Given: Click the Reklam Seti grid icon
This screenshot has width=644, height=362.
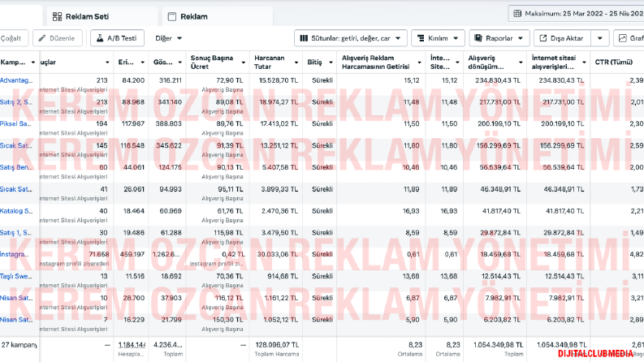Looking at the screenshot, I should pos(57,17).
